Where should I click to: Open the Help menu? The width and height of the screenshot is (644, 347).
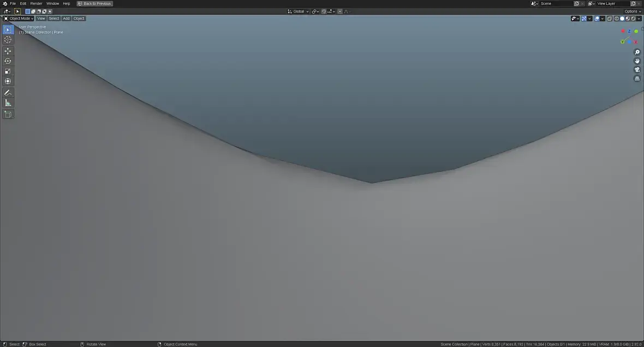pyautogui.click(x=67, y=3)
